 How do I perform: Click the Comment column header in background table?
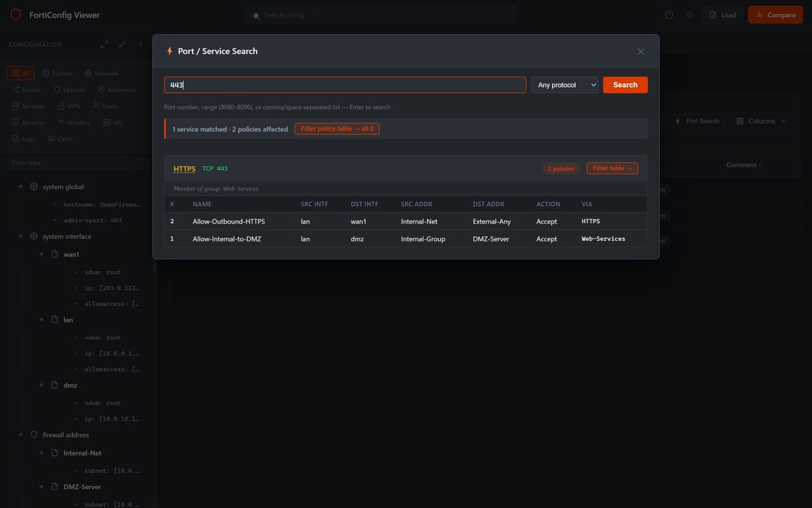(x=743, y=165)
